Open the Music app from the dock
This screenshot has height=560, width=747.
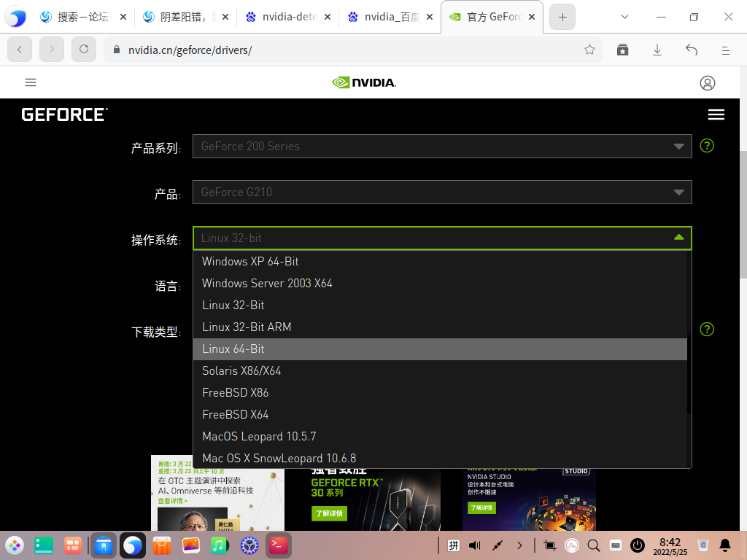pos(220,545)
